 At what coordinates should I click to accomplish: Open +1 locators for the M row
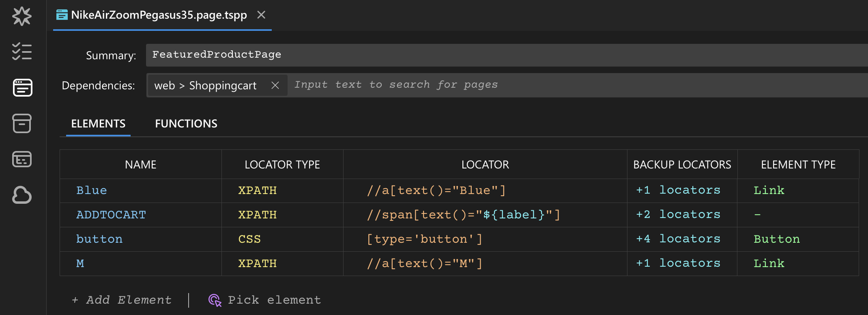(678, 263)
